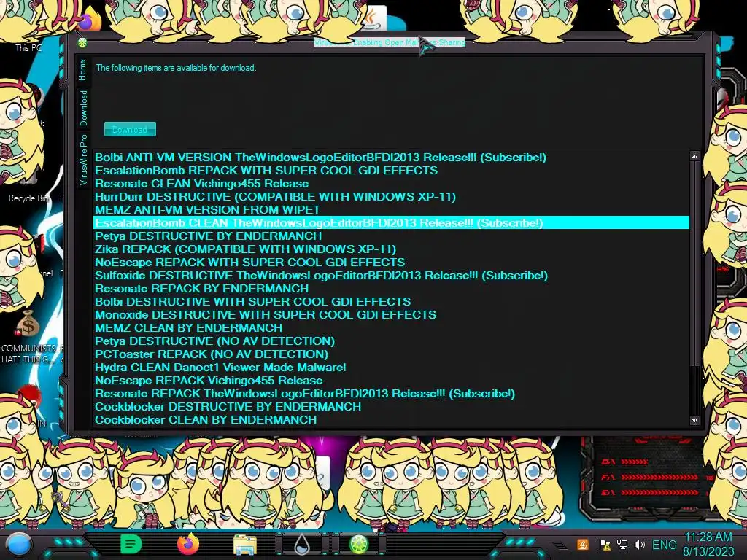Select Sulfoxide DESTRUCTIVE entry
Viewport: 747px width, 560px height.
tap(391, 276)
